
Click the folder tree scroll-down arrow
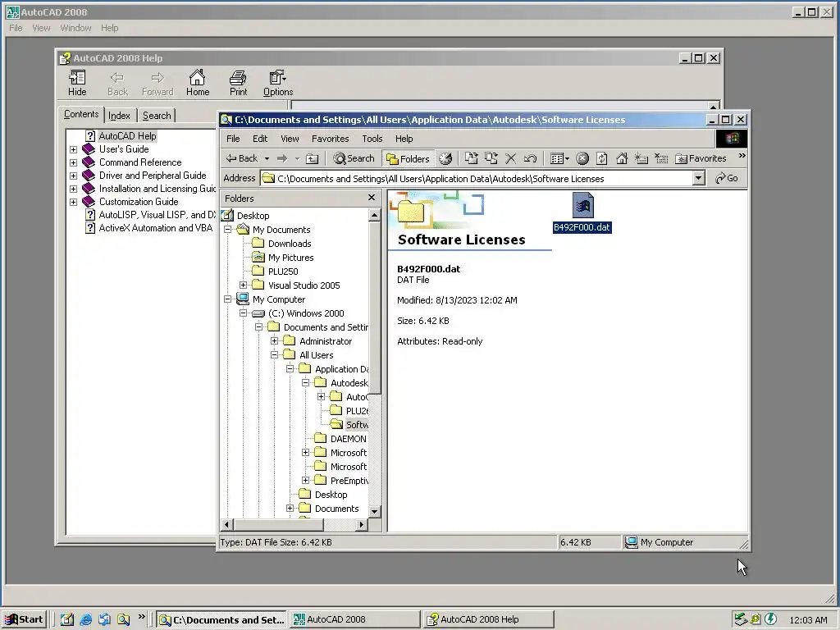click(374, 511)
